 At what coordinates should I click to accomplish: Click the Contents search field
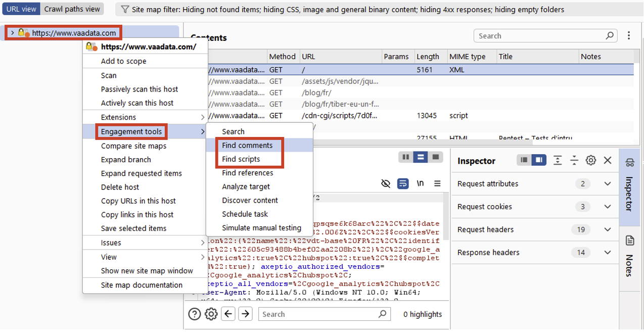[540, 36]
